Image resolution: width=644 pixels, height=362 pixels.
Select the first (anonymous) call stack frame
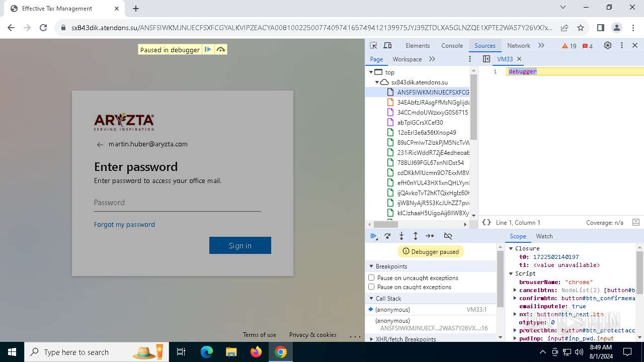pos(431,310)
